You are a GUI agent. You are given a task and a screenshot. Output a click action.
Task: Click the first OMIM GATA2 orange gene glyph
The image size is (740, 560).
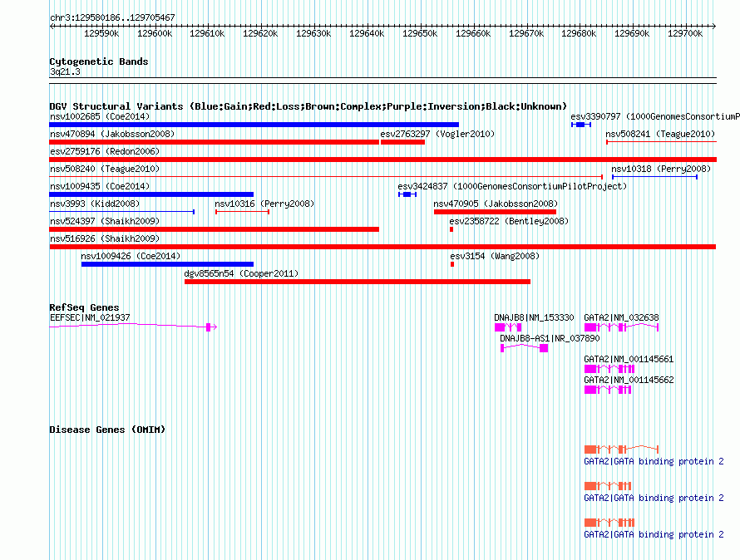tap(621, 449)
